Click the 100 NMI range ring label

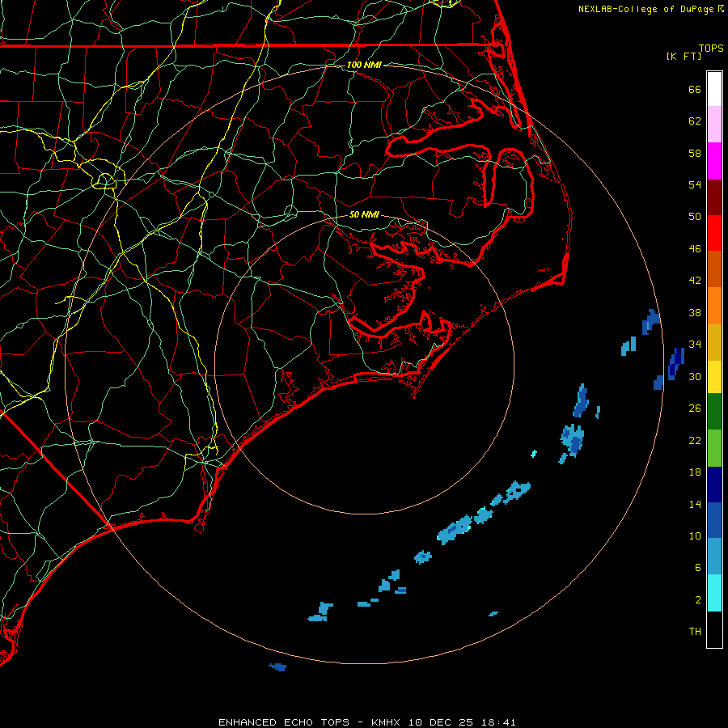364,65
